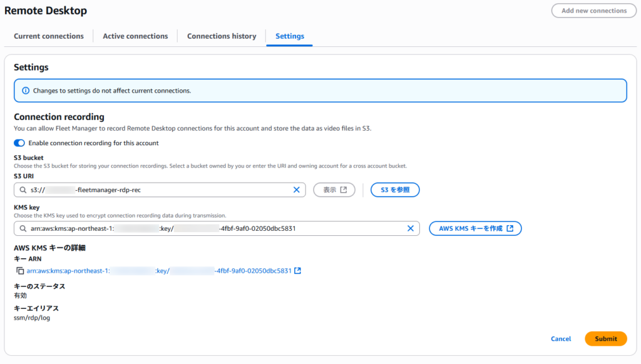Click the 表示 button next to S3 URI

[x=334, y=190]
